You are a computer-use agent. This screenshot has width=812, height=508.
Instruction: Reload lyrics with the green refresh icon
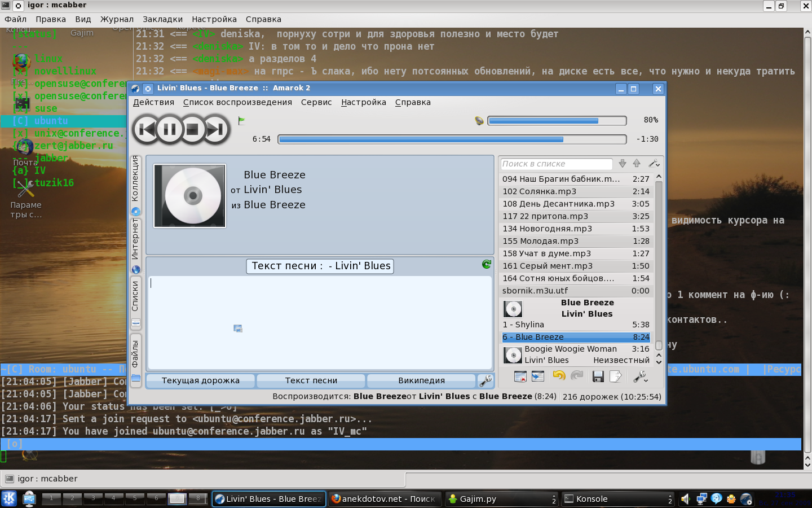tap(487, 264)
